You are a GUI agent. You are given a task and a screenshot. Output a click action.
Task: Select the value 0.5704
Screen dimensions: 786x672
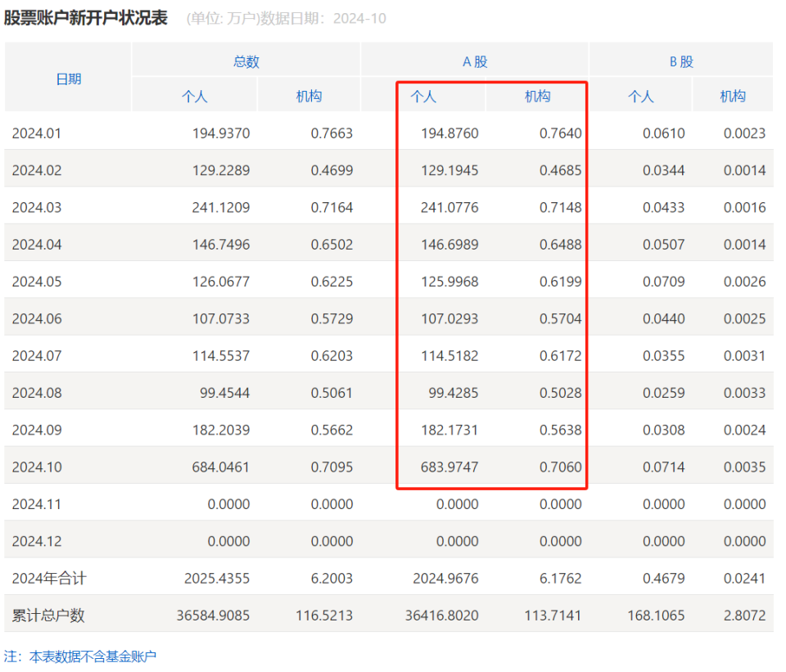click(560, 318)
